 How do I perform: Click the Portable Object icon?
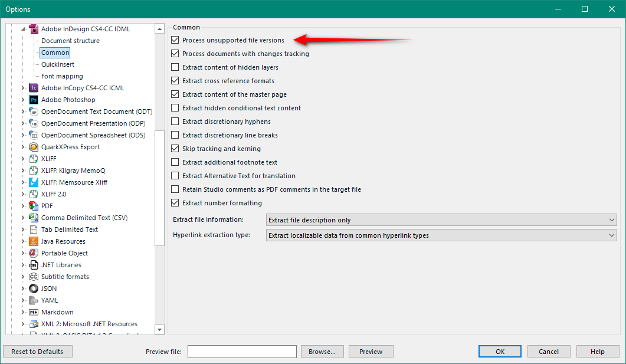click(34, 253)
